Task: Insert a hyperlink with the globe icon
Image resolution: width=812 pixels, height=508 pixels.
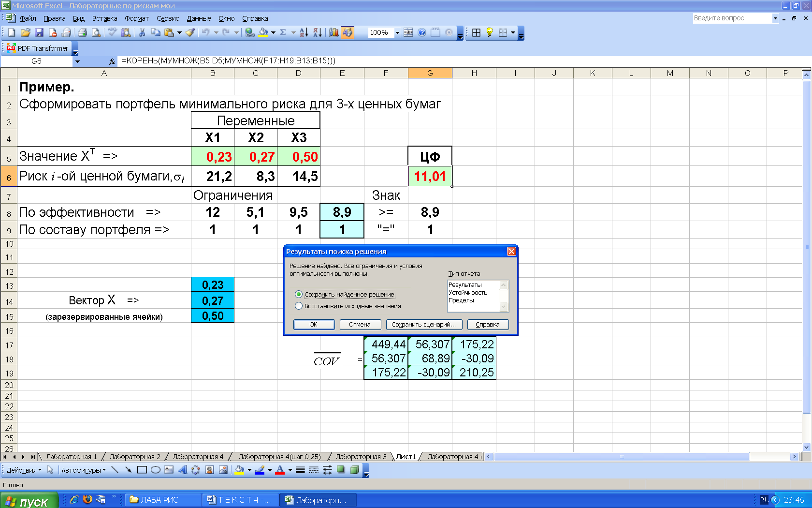Action: coord(249,32)
